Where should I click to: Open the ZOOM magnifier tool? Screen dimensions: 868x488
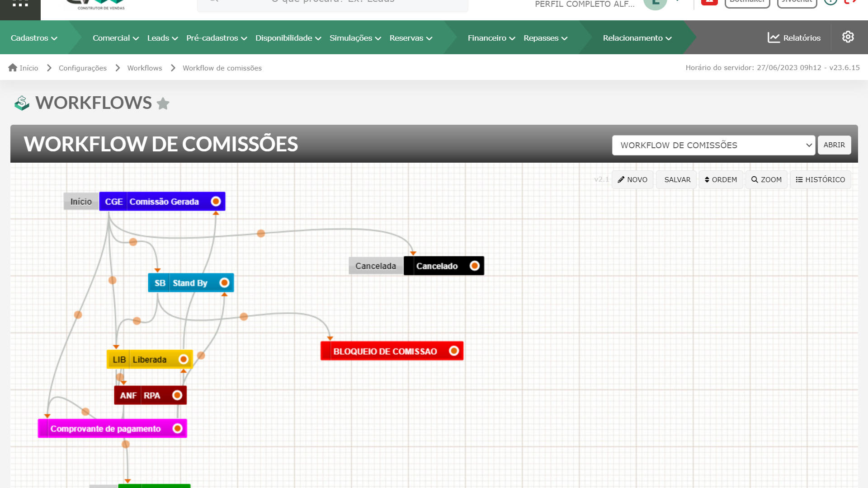(766, 180)
